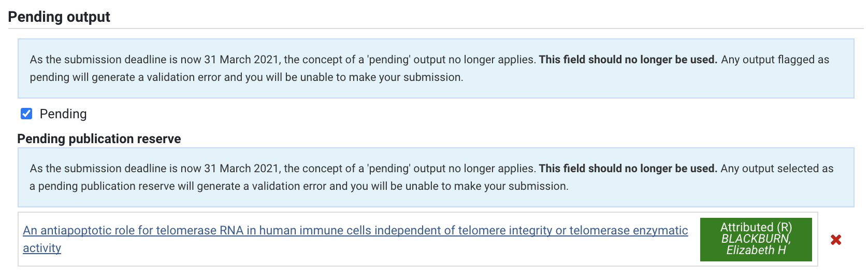Click the "Any output selected as" text
The width and height of the screenshot is (868, 278).
pos(777,169)
